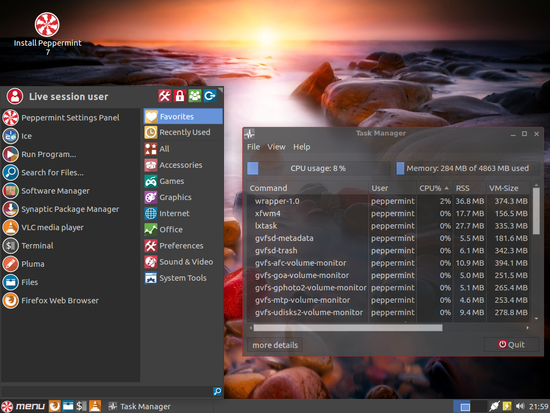
Task: Click the terminal launcher on the taskbar
Action: point(81,406)
